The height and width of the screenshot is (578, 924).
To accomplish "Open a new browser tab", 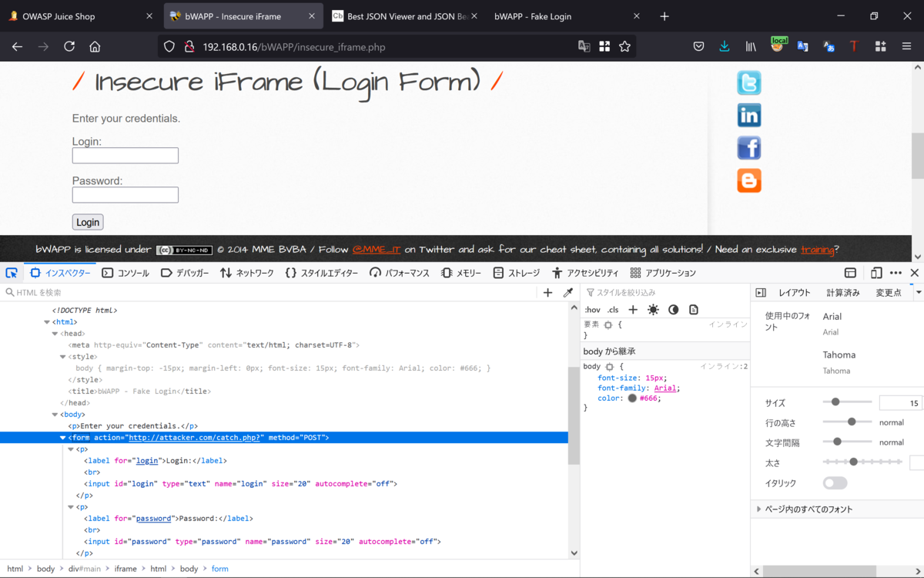I will [665, 16].
